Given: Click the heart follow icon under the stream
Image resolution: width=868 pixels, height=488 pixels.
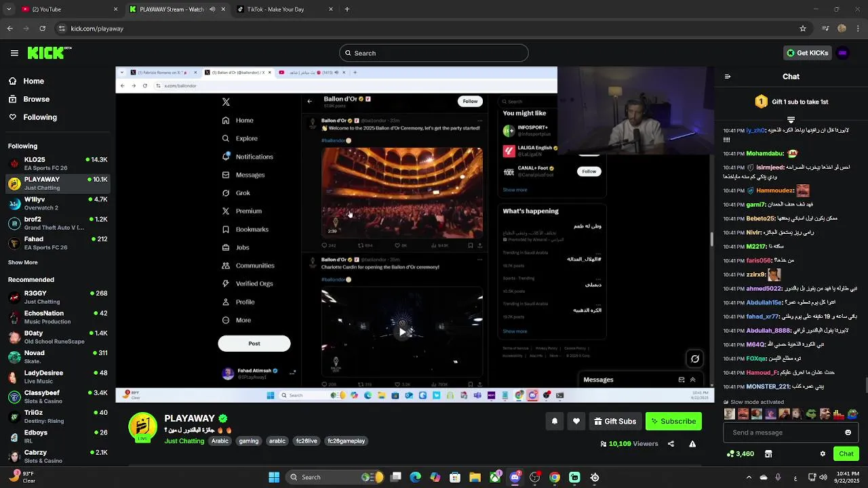Looking at the screenshot, I should click(576, 421).
